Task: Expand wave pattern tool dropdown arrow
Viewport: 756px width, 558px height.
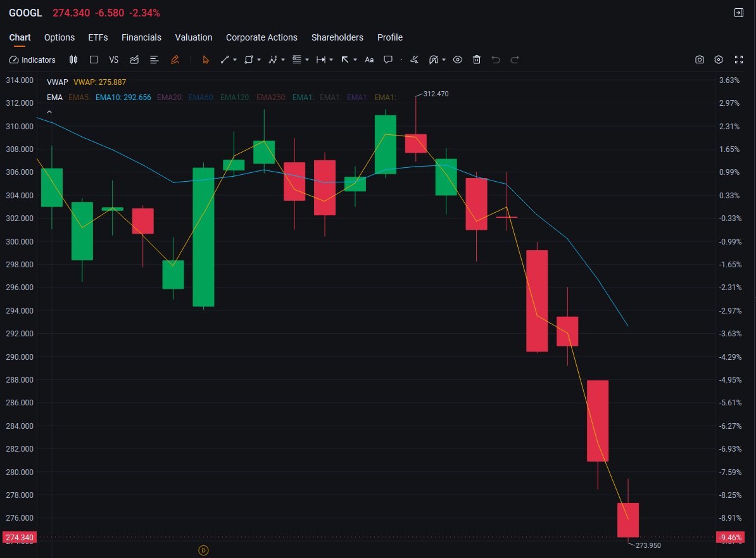Action: click(283, 60)
